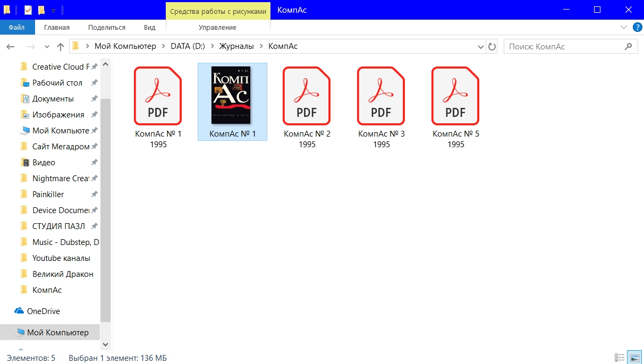Select the КомпАс № 3 1995 PDF icon
This screenshot has width=644, height=364.
(381, 96)
